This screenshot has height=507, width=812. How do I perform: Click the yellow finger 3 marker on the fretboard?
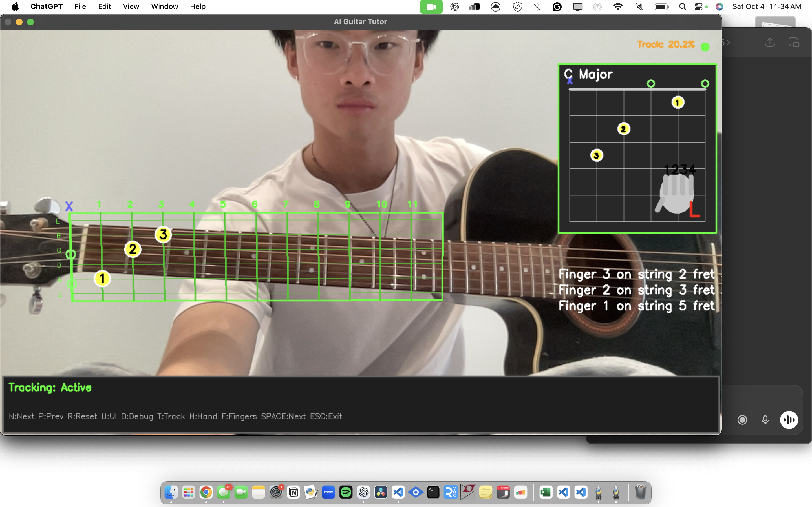(x=163, y=234)
